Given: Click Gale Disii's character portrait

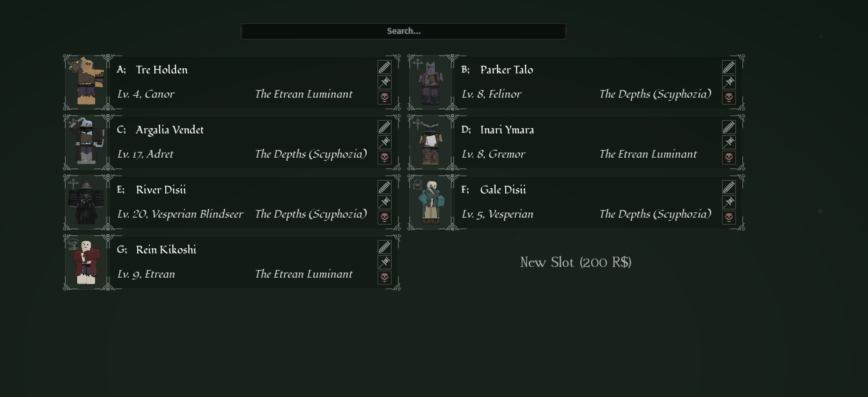Looking at the screenshot, I should [430, 202].
